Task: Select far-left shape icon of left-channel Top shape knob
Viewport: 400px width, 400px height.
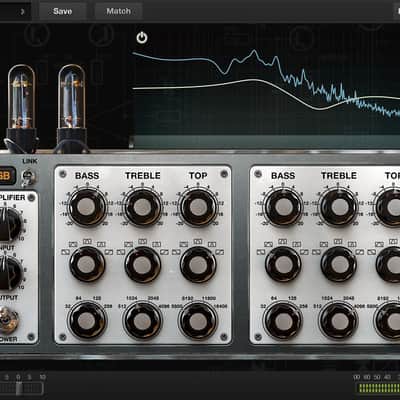Action: 176,252
